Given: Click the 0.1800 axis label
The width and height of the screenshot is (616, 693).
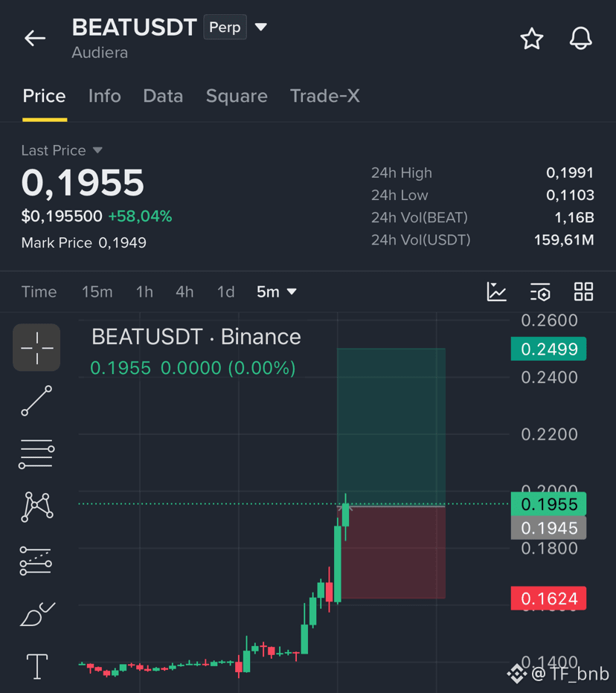Looking at the screenshot, I should pyautogui.click(x=549, y=548).
